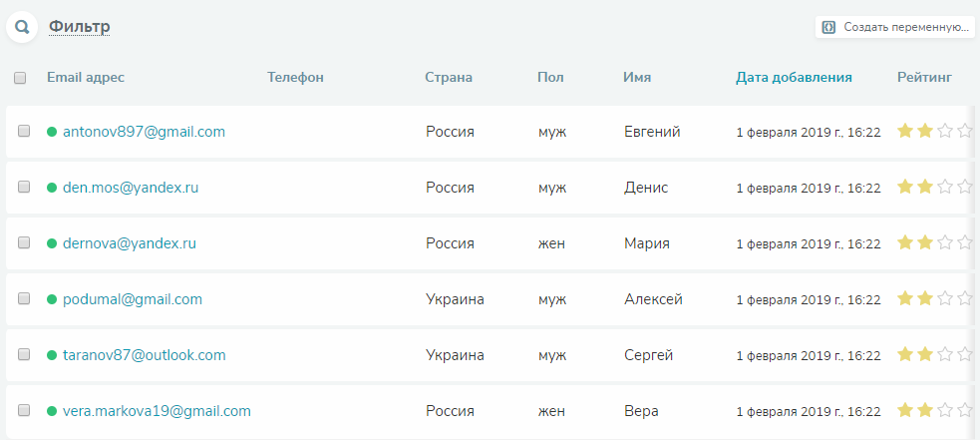Screen dimensions: 980x440
Task: Open vera.markova19@gmail.com contact link
Action: tap(157, 411)
